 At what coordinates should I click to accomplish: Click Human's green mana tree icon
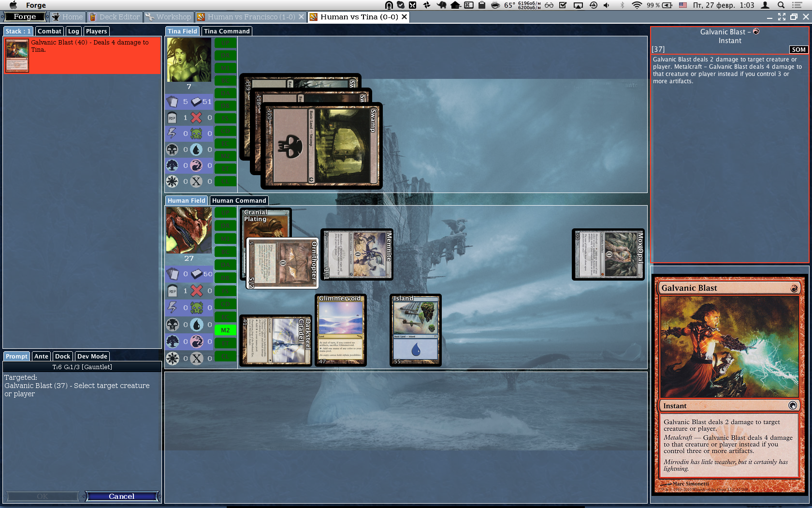pyautogui.click(x=172, y=342)
